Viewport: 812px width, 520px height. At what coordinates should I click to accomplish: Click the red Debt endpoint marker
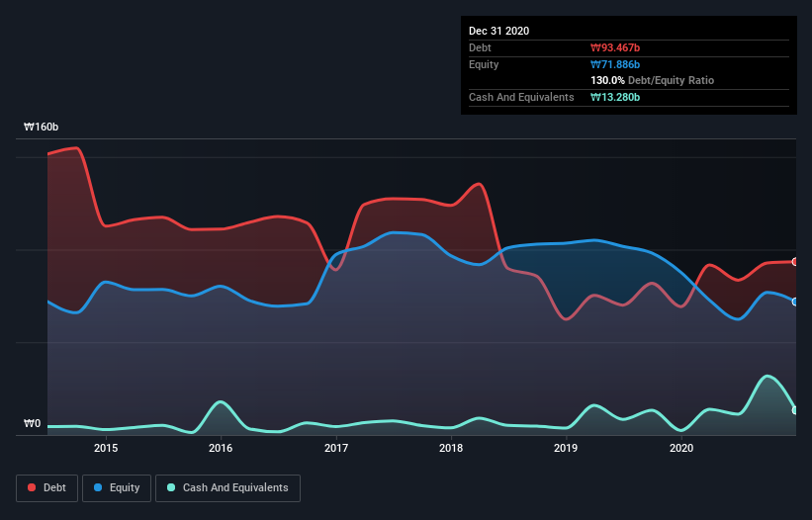(795, 262)
